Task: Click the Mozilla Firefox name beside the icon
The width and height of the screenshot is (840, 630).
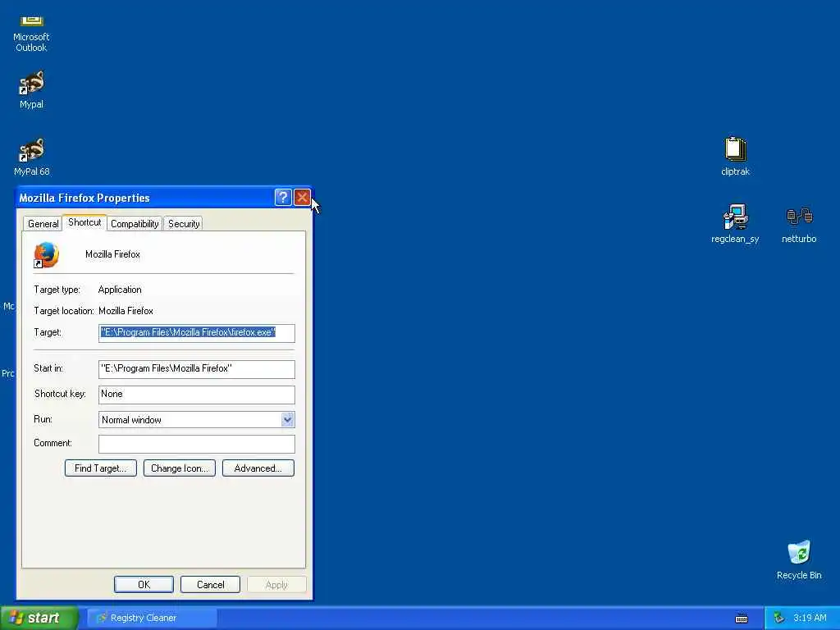Action: [112, 254]
